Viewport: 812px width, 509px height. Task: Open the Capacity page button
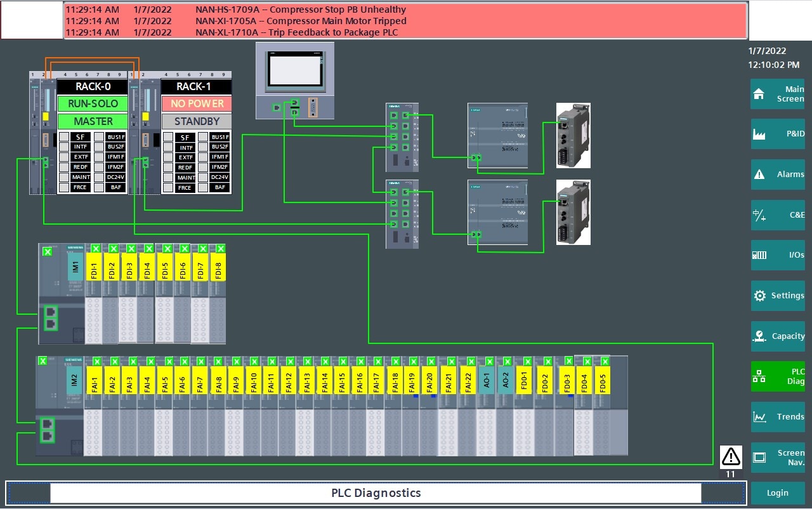click(x=778, y=336)
